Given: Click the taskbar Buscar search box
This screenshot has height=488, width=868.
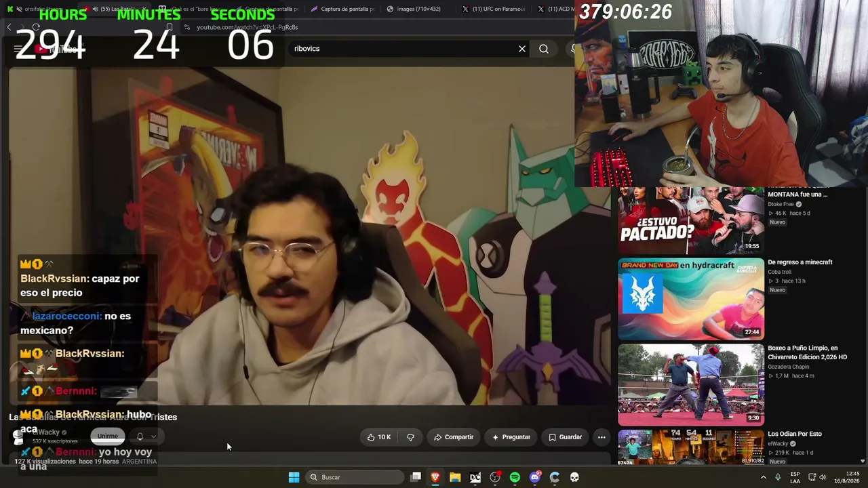Looking at the screenshot, I should tap(354, 477).
